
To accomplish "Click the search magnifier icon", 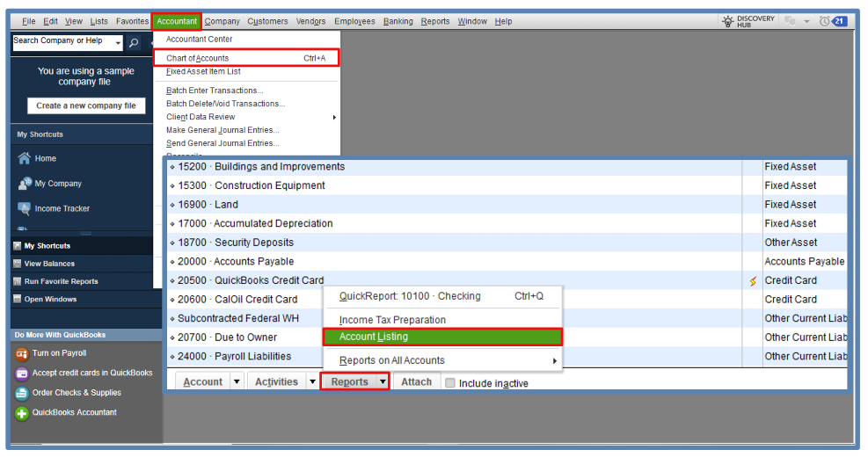I will click(x=134, y=42).
